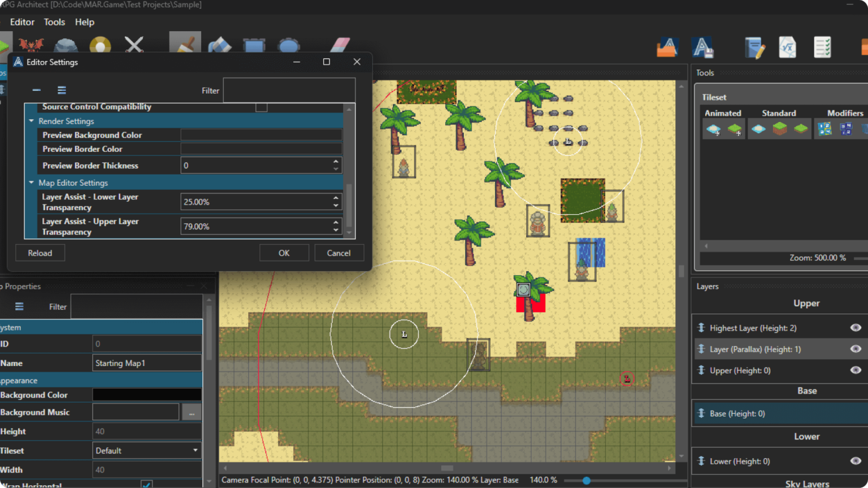The image size is (868, 488).
Task: Enable Source Control Compatibility checkbox
Action: click(x=261, y=107)
